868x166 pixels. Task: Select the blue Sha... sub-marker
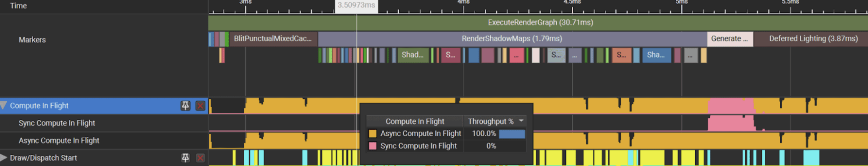(x=656, y=55)
